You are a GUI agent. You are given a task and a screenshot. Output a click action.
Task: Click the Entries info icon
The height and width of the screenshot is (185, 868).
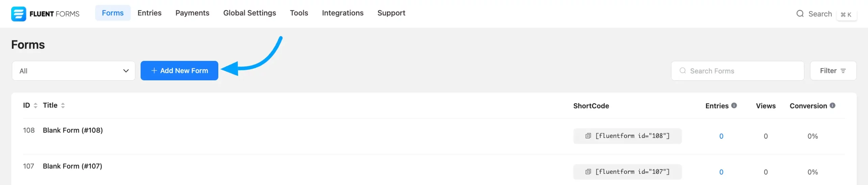click(734, 105)
